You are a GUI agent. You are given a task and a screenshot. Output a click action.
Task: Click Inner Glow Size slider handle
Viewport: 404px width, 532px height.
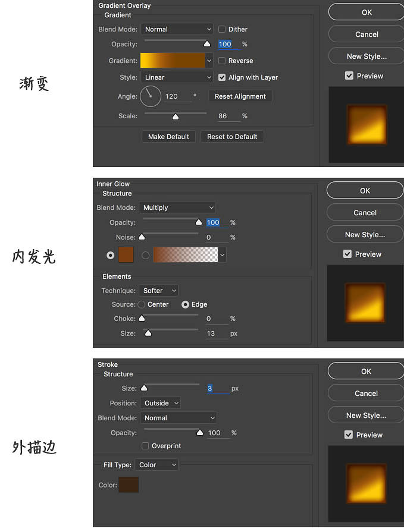148,333
